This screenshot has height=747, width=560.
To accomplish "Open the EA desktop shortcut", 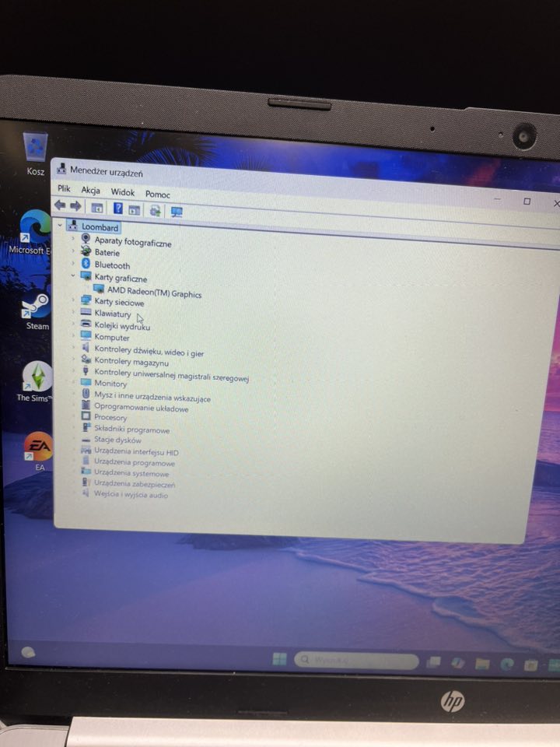I will (38, 447).
